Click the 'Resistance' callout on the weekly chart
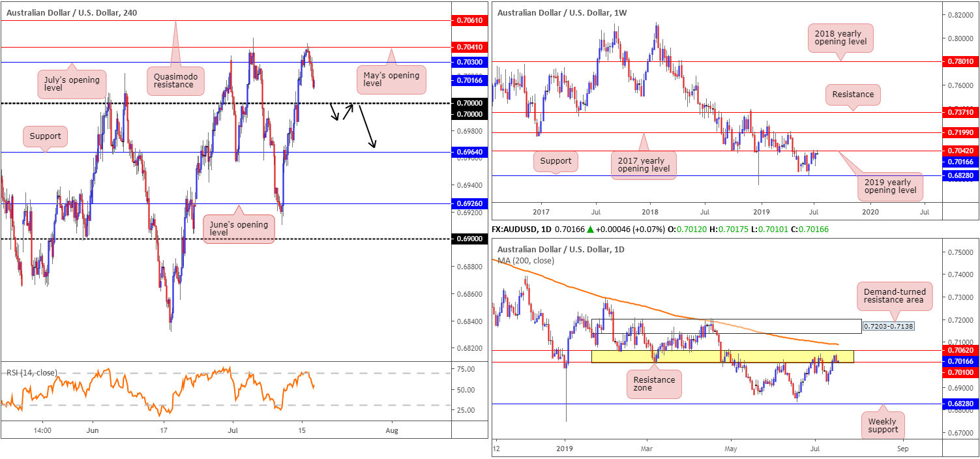This screenshot has width=980, height=459. [853, 95]
